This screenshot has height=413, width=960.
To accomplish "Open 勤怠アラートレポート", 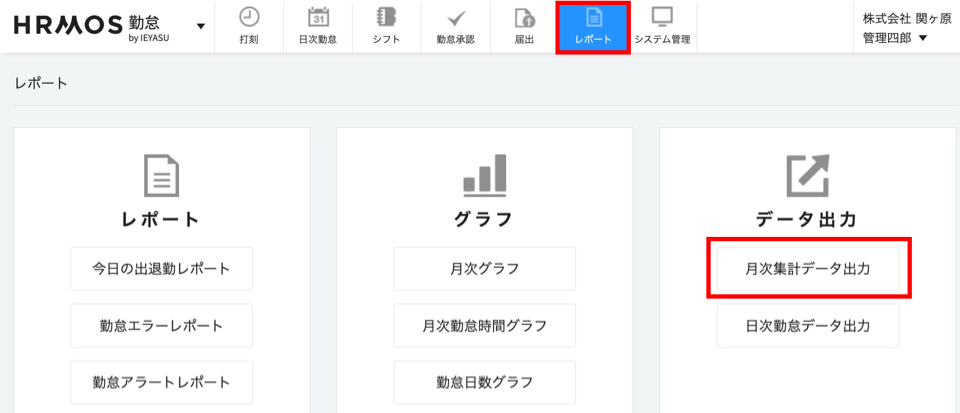I will pyautogui.click(x=161, y=382).
